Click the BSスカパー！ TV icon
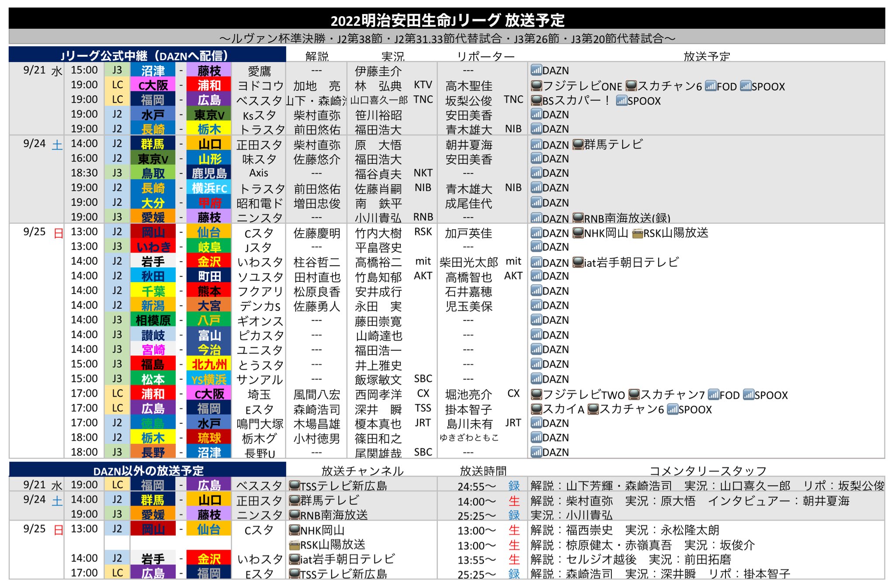The height and width of the screenshot is (588, 895). click(536, 100)
